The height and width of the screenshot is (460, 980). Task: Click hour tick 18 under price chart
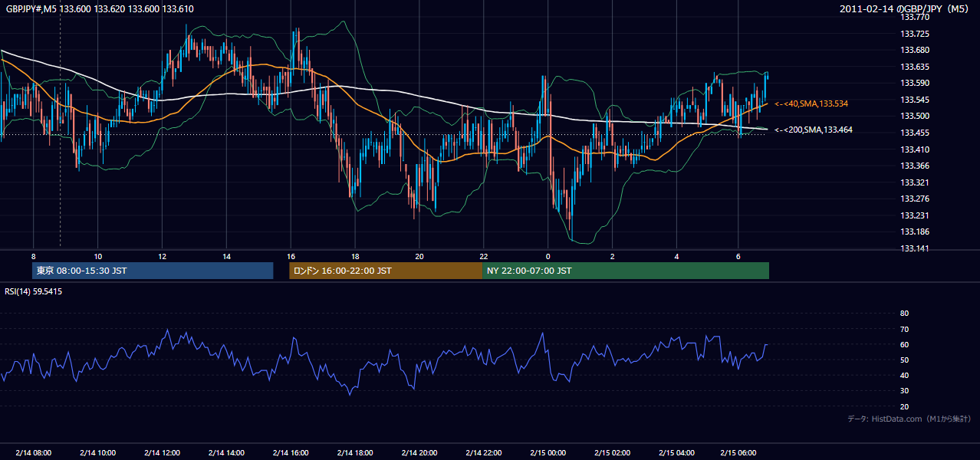[354, 255]
